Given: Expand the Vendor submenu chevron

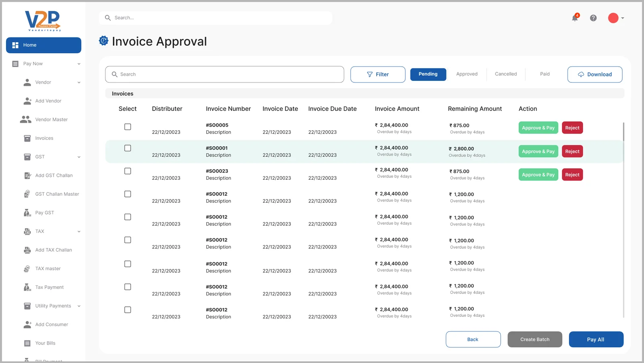Looking at the screenshot, I should 79,82.
